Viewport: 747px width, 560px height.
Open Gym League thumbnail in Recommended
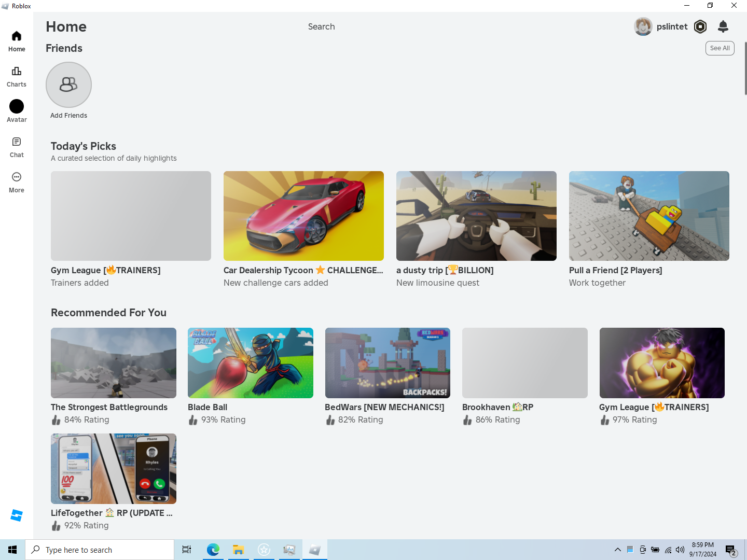(x=662, y=363)
